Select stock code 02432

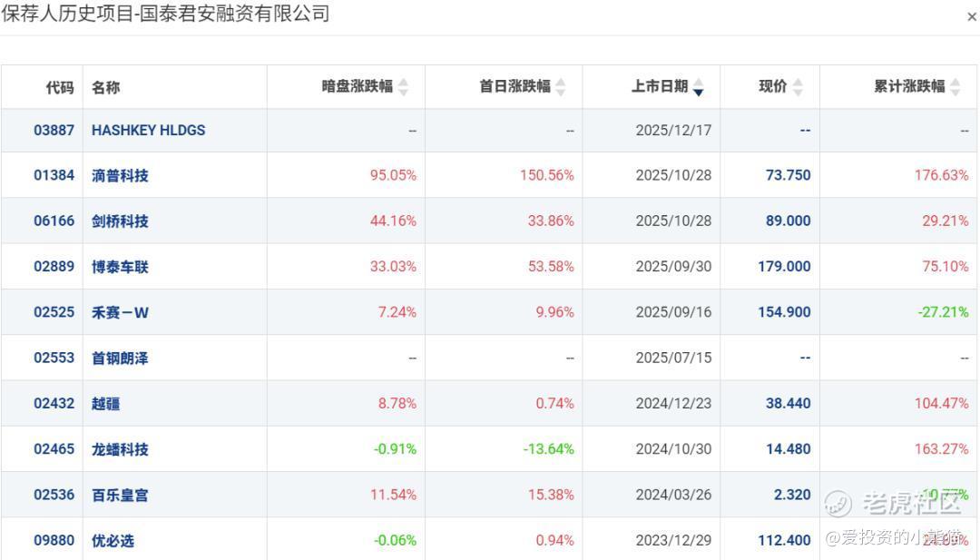[x=54, y=403]
